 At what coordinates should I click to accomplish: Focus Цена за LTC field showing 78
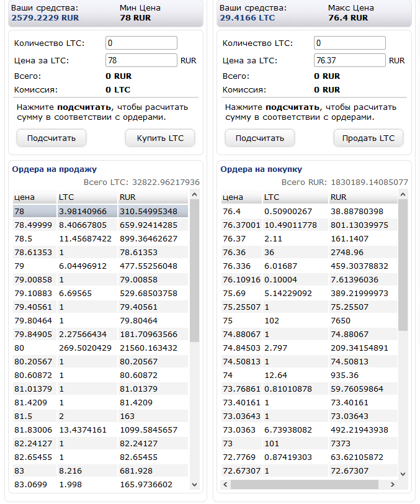coord(141,60)
